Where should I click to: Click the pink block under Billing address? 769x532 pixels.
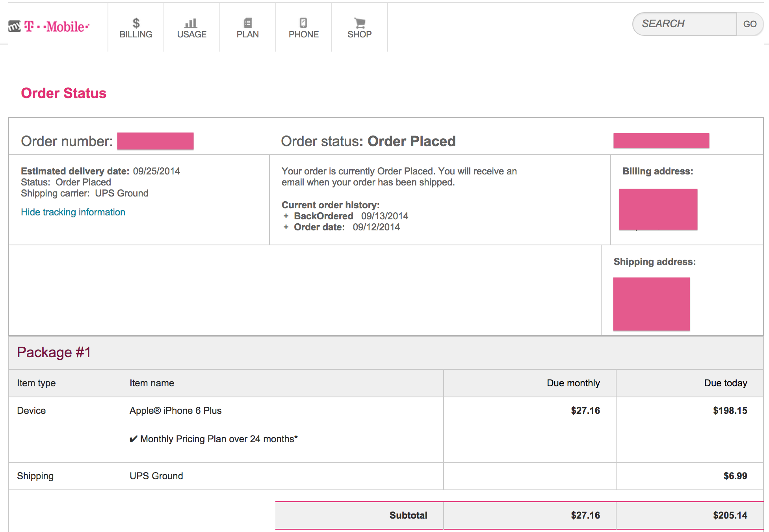(x=658, y=209)
